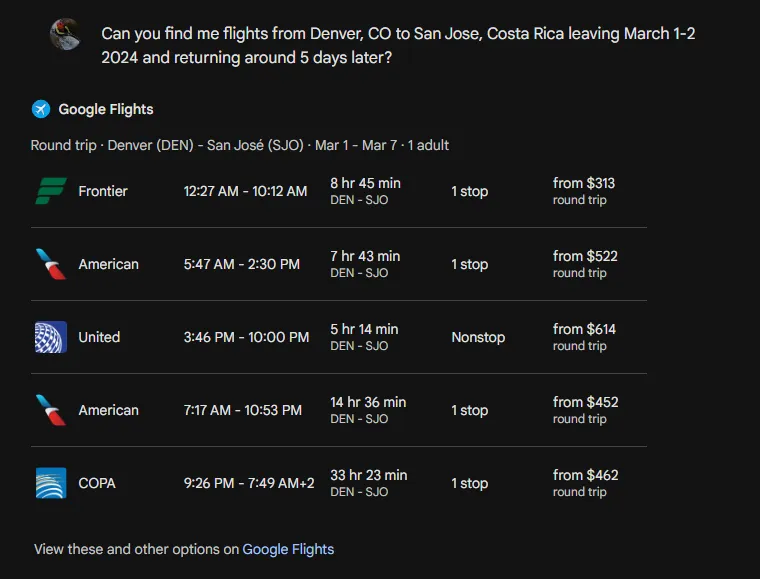Click the COPA airline logo

click(x=51, y=483)
